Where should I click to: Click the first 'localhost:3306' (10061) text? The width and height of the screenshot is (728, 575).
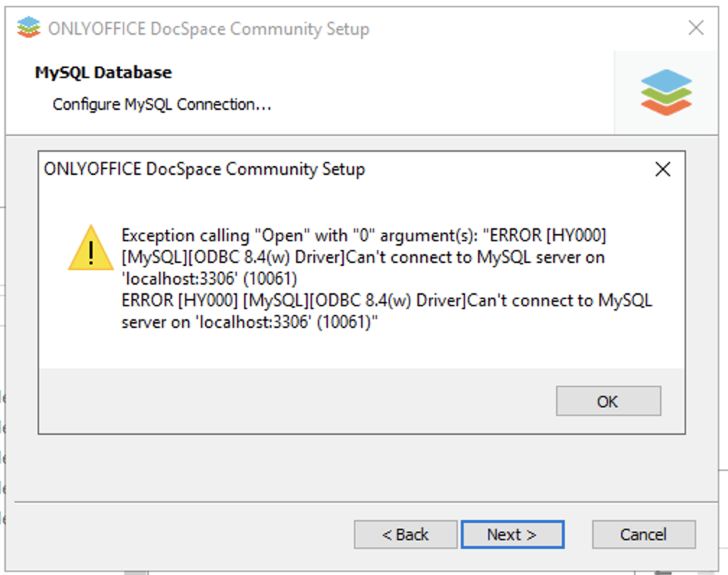[209, 279]
